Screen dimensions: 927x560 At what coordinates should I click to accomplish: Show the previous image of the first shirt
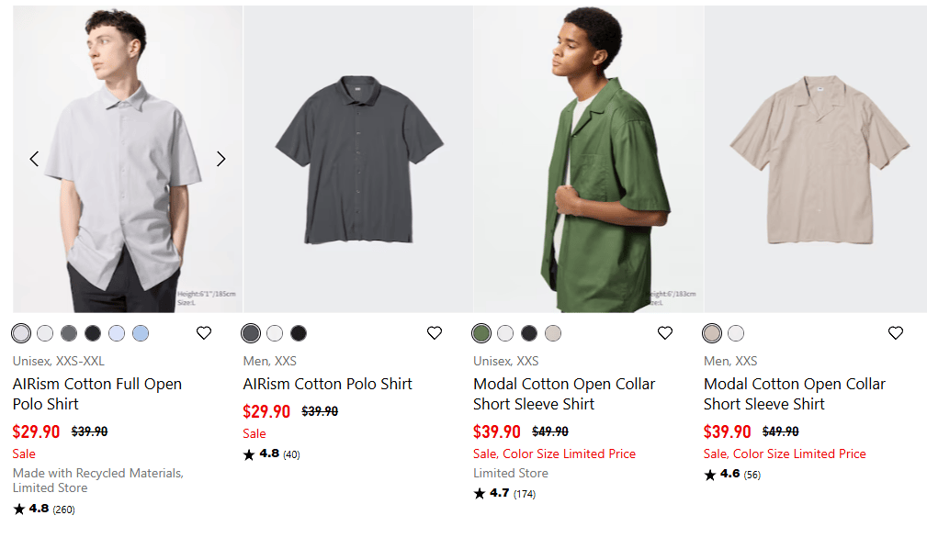tap(34, 159)
